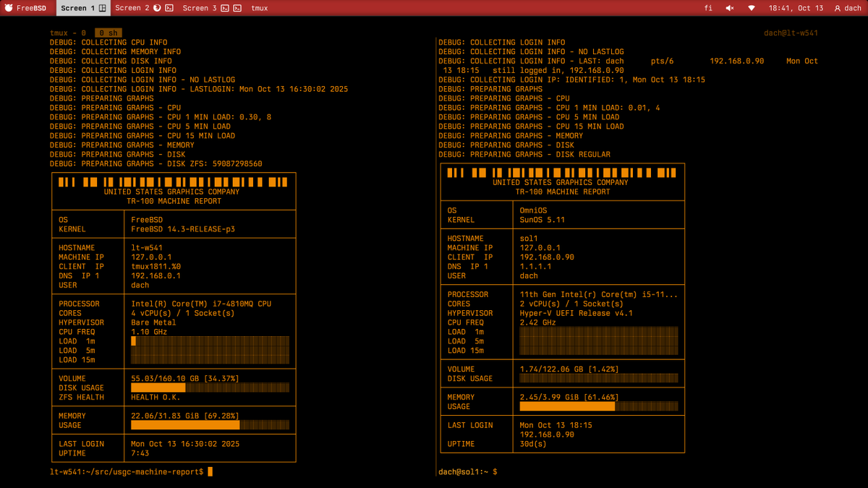Click the OmniOS disk usage bar at 1.42%
The image size is (868, 488).
tap(599, 378)
